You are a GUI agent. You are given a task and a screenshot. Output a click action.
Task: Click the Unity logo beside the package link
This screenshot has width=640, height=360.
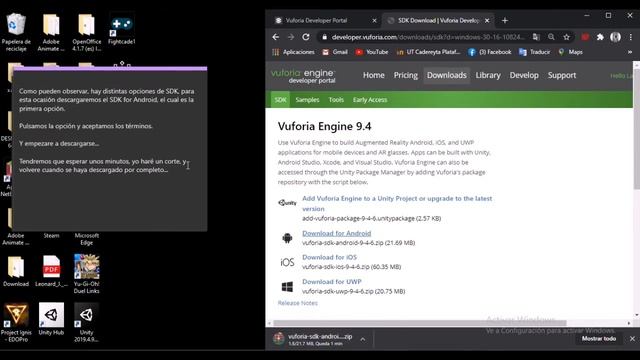tap(287, 202)
